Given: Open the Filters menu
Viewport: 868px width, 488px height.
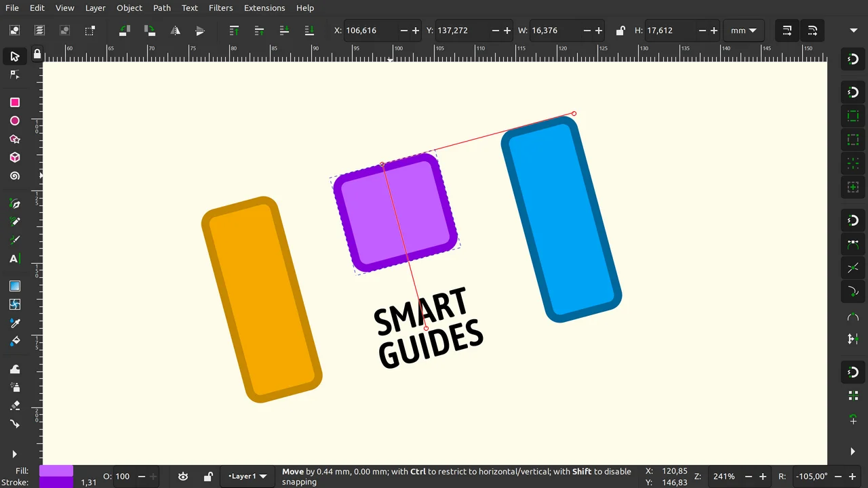Looking at the screenshot, I should coord(220,8).
